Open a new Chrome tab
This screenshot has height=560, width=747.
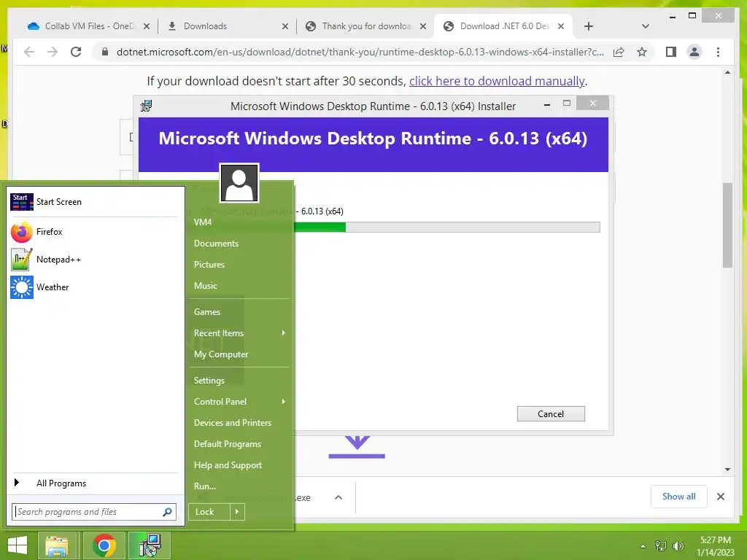589,26
